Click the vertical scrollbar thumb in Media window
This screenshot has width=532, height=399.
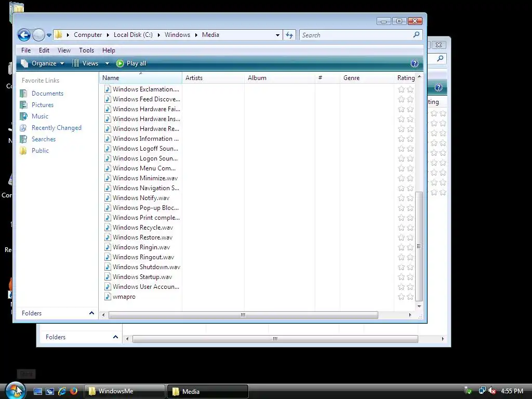click(419, 246)
